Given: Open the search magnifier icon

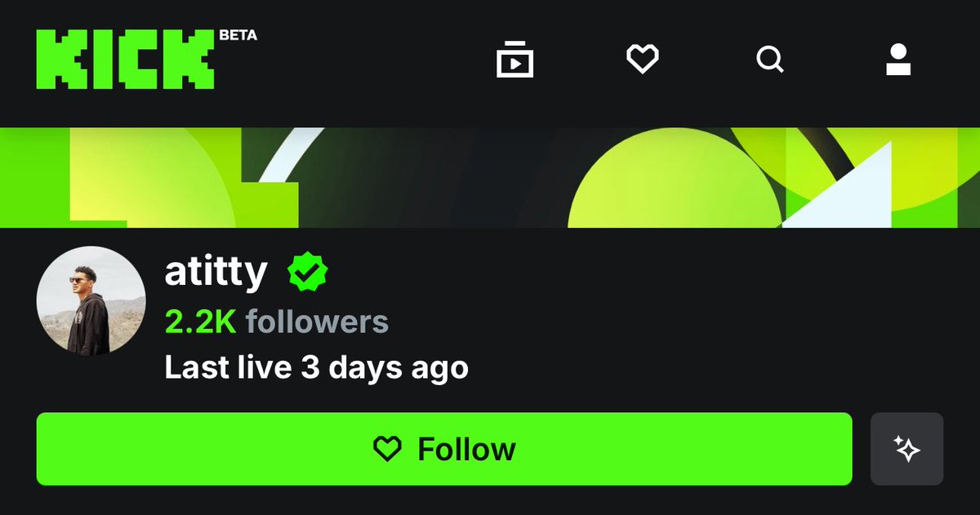Looking at the screenshot, I should 769,60.
